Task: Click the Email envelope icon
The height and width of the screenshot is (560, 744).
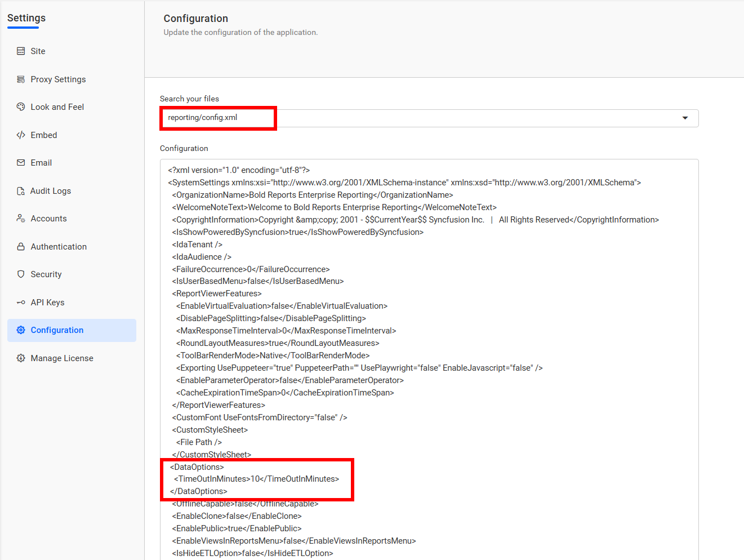Action: tap(21, 163)
